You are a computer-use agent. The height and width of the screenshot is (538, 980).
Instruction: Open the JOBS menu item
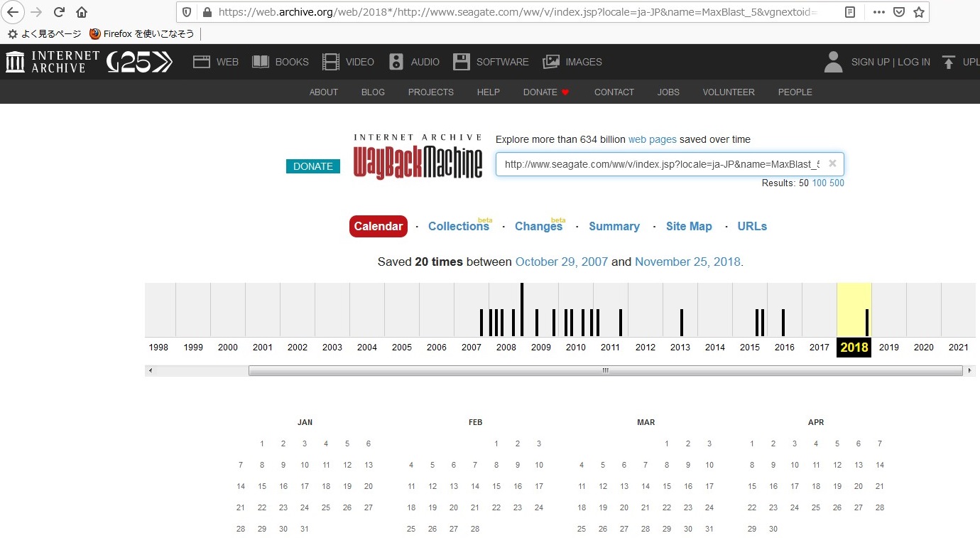[668, 92]
